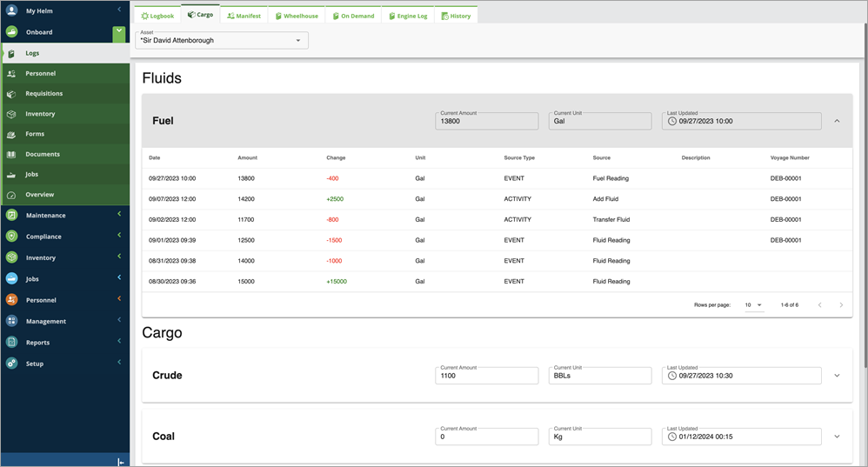
Task: Click the Maintenance icon in the sidebar
Action: click(11, 216)
